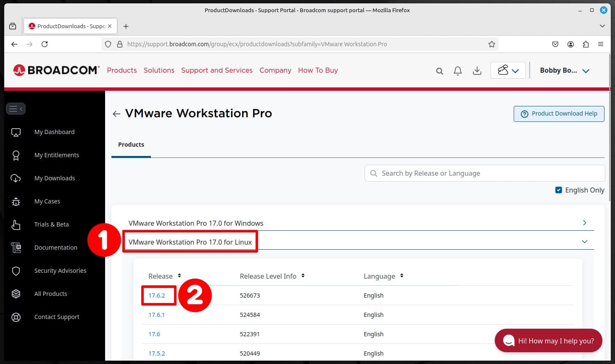Open the notifications bell icon
Screen dimensions: 615x364
click(458, 71)
